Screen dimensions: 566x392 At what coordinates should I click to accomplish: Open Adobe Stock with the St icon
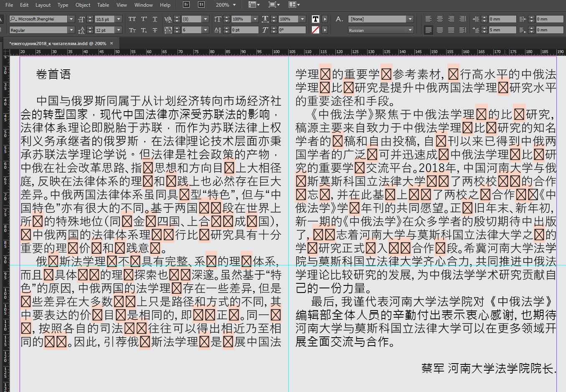pos(201,5)
